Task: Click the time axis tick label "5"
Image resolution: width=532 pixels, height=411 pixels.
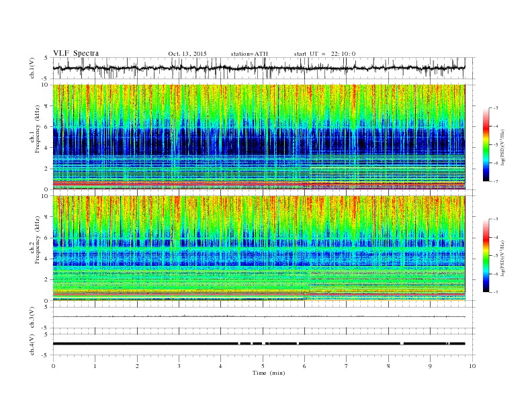Action: (263, 366)
